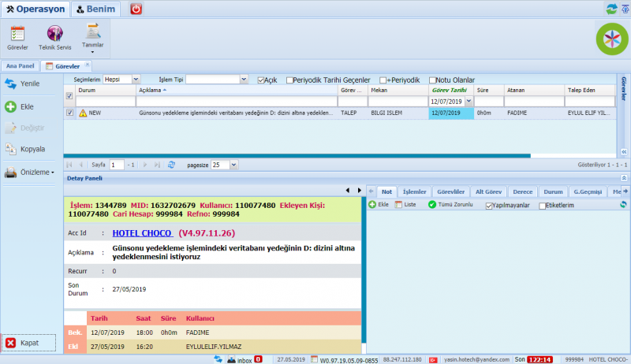The image size is (631, 364).
Task: Open Görev Tarihi filter date dropdown
Action: pyautogui.click(x=469, y=102)
